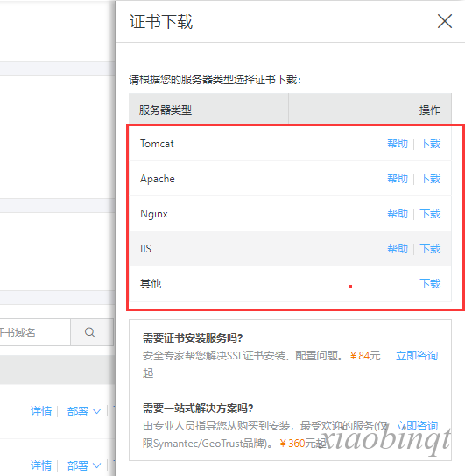465x476 pixels.
Task: Expand the upper 部署 dropdown
Action: click(x=84, y=412)
